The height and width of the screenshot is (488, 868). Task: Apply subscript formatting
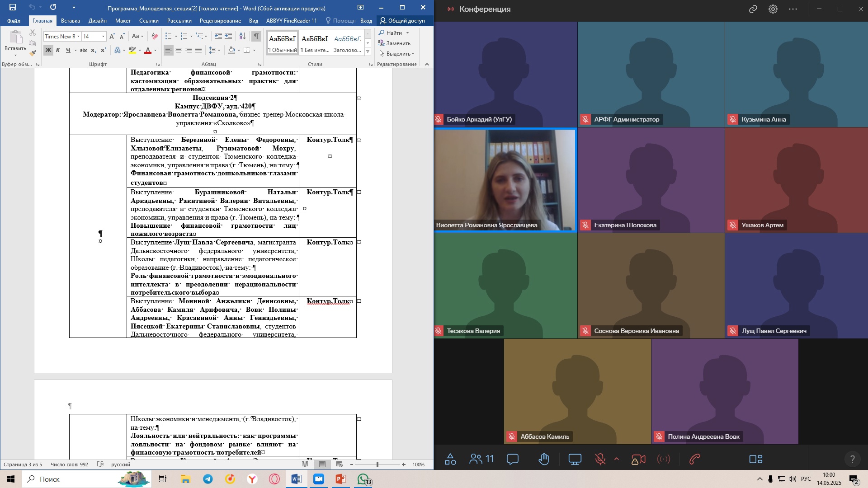94,50
